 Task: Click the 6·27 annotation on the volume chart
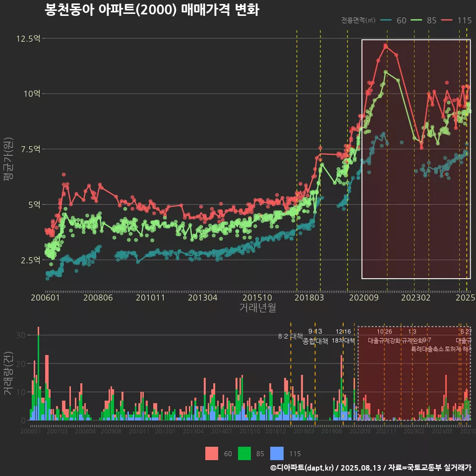(x=466, y=332)
